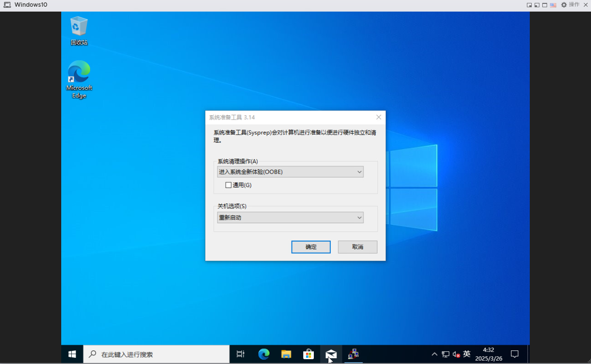Screen dimensions: 591x364
Task: Click the monitor icon beside Windows10 title
Action: point(7,5)
